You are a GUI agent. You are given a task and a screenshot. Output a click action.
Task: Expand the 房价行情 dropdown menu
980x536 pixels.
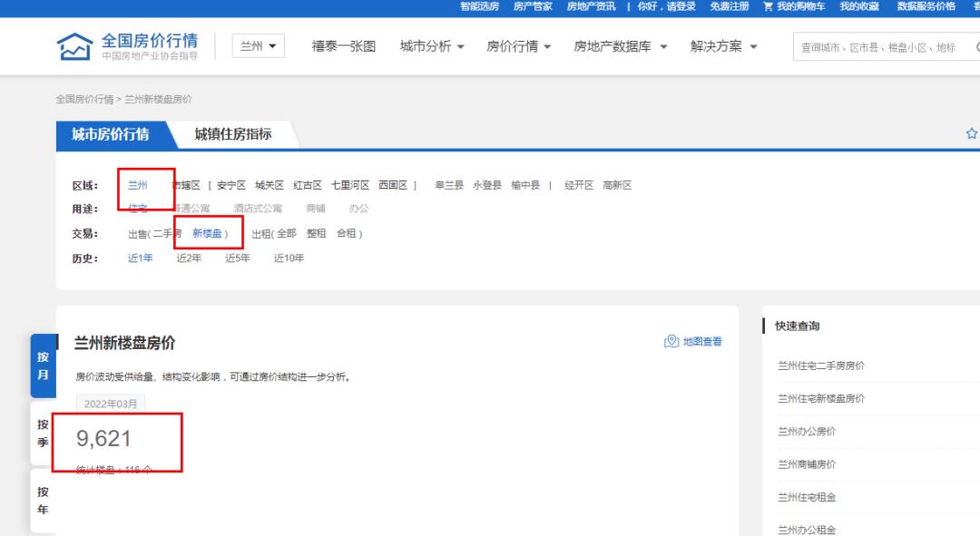518,46
